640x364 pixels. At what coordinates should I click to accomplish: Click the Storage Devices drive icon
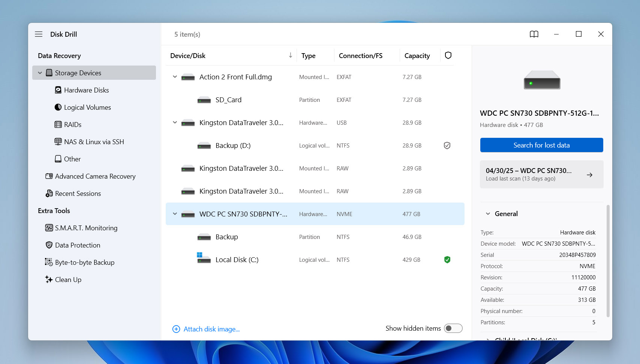pos(49,73)
